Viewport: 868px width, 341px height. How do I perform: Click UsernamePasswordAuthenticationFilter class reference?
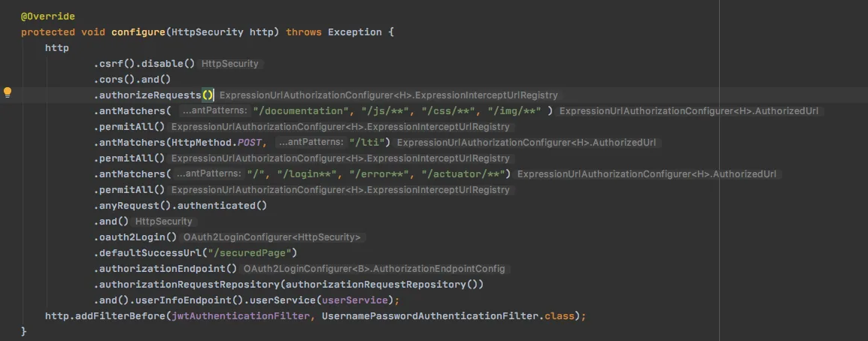point(429,317)
